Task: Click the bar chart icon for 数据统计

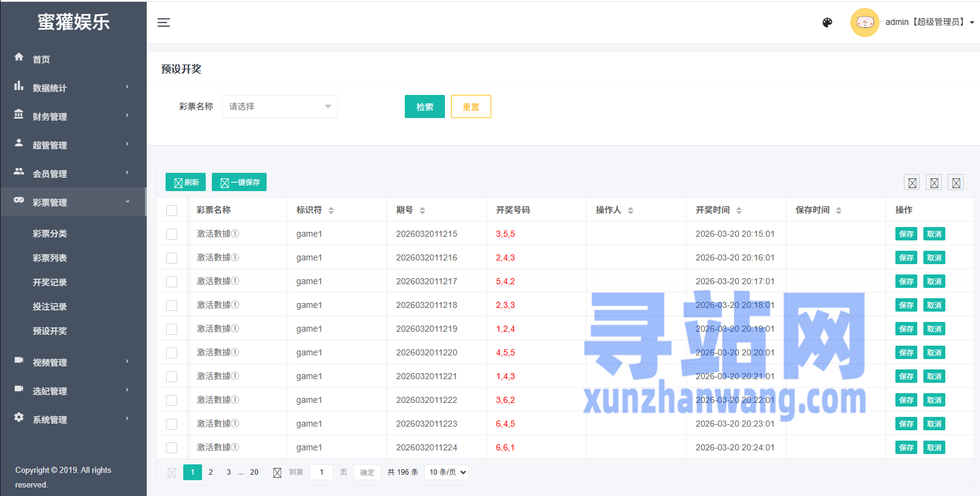Action: [19, 86]
